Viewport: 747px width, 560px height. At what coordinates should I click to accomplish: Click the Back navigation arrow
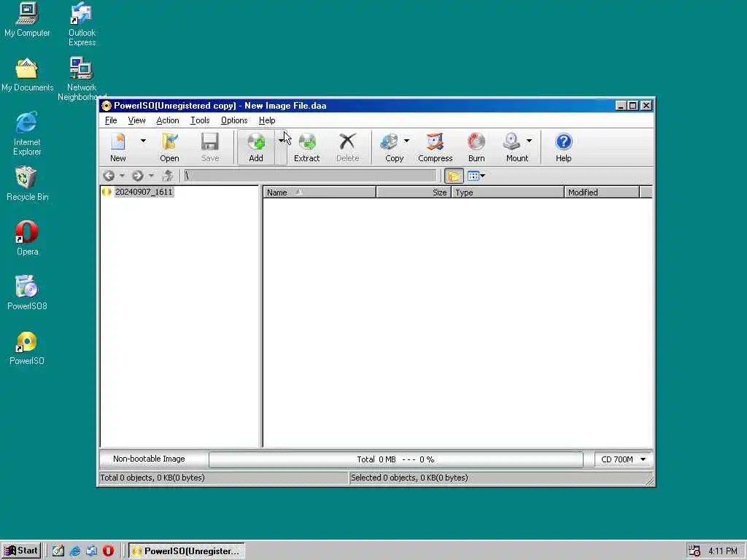click(x=109, y=176)
